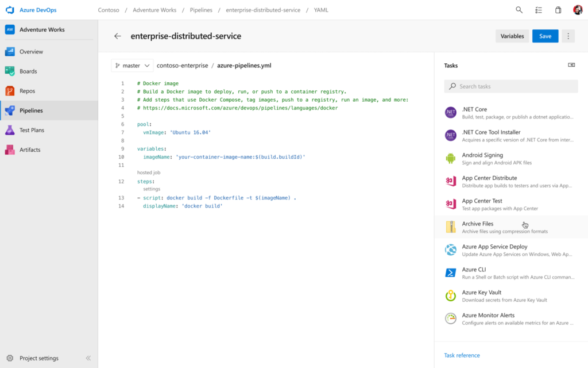
Task: Open the Marketplace shopping bag icon
Action: coord(557,10)
